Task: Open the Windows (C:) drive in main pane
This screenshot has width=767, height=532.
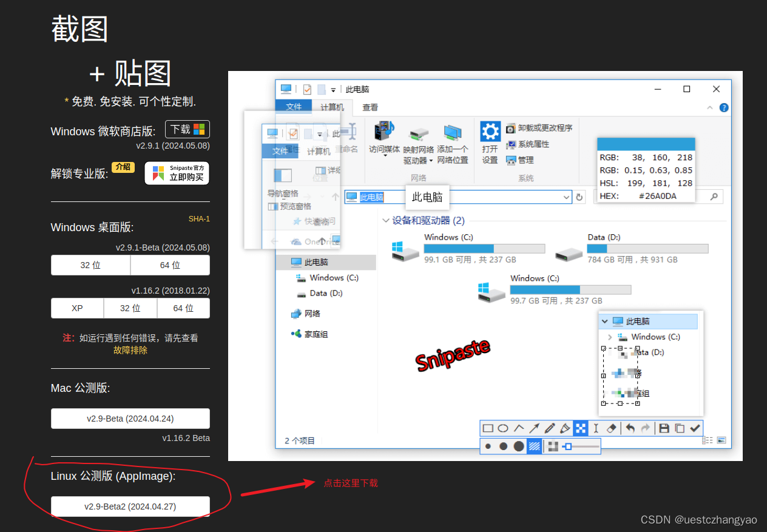Action: pyautogui.click(x=468, y=248)
